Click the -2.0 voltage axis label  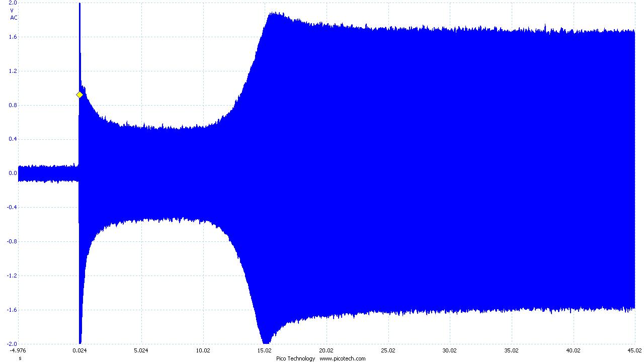click(x=12, y=343)
